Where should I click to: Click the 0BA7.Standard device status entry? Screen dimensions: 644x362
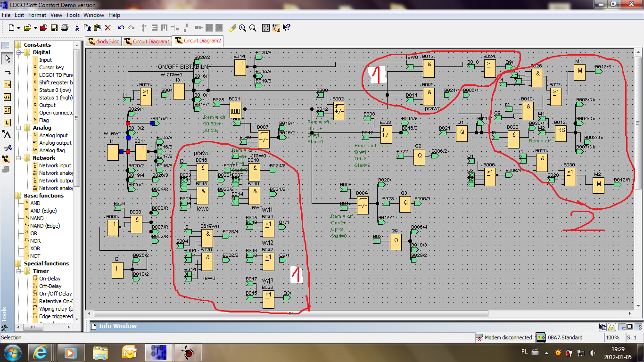click(x=565, y=337)
